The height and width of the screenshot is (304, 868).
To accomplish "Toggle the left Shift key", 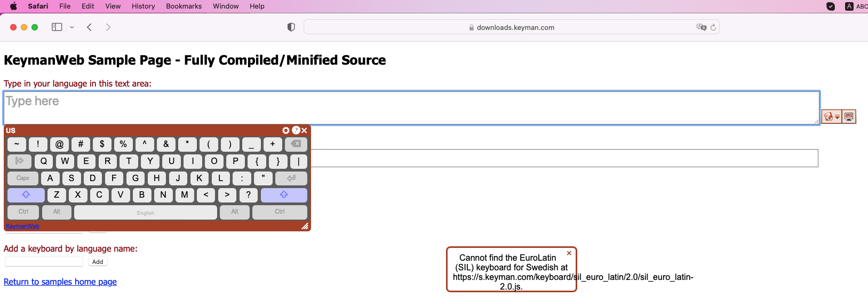I will pyautogui.click(x=26, y=195).
